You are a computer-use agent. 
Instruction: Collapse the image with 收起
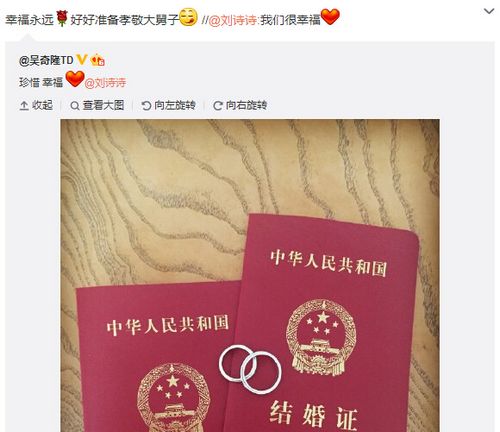[x=36, y=105]
